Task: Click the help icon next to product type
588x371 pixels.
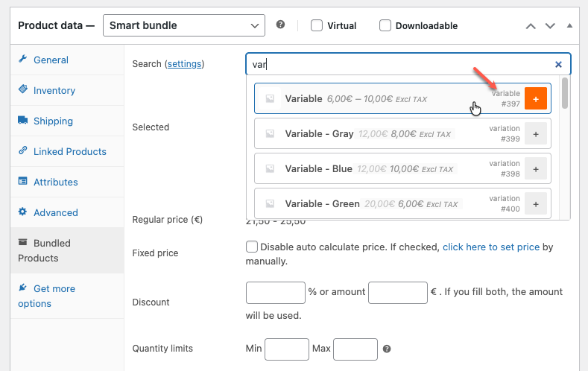Action: [281, 25]
